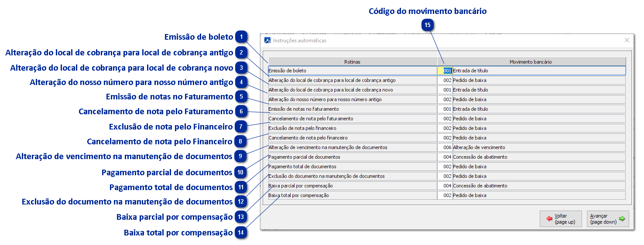Click the numbered callout badge 5
The height and width of the screenshot is (245, 644).
click(241, 97)
